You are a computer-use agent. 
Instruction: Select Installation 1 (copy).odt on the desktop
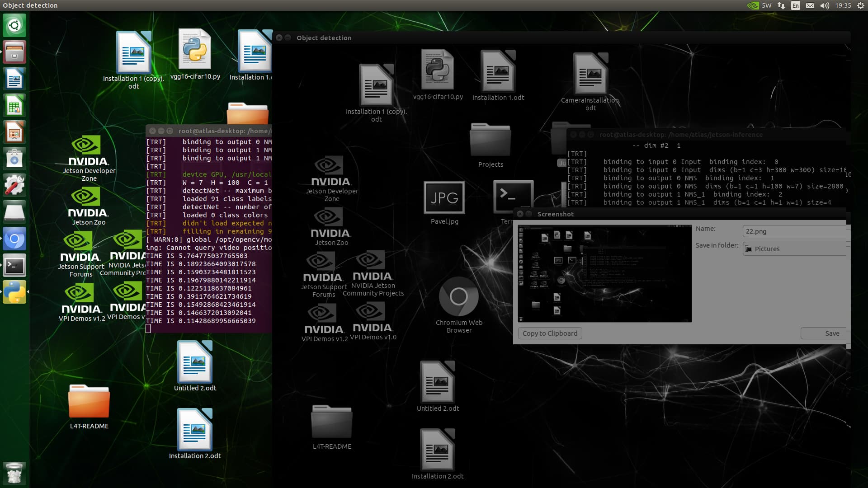click(133, 60)
